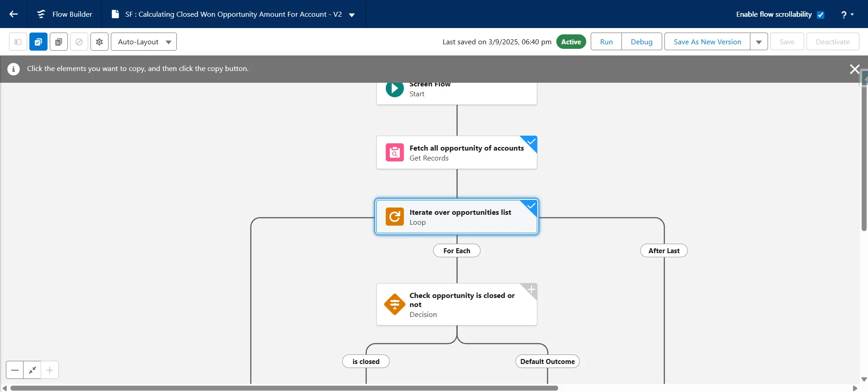Expand the Save As New Version arrow
868x392 pixels.
[759, 42]
